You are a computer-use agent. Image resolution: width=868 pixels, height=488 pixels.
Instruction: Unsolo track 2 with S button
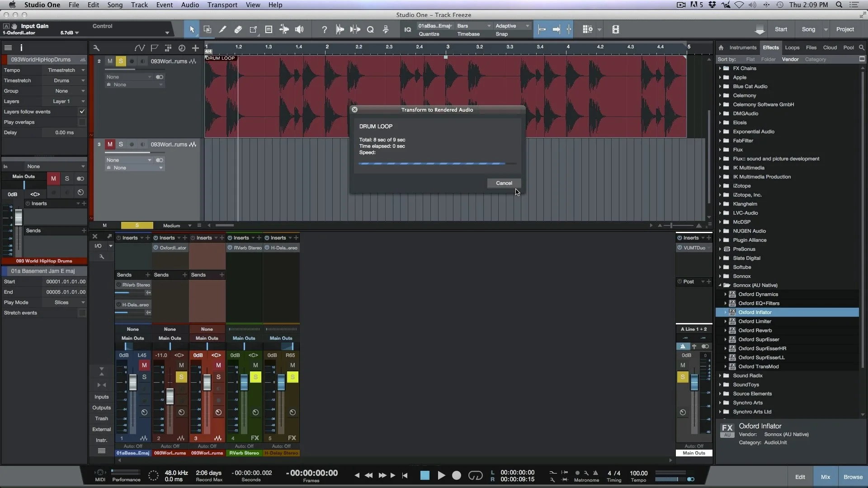pyautogui.click(x=121, y=61)
